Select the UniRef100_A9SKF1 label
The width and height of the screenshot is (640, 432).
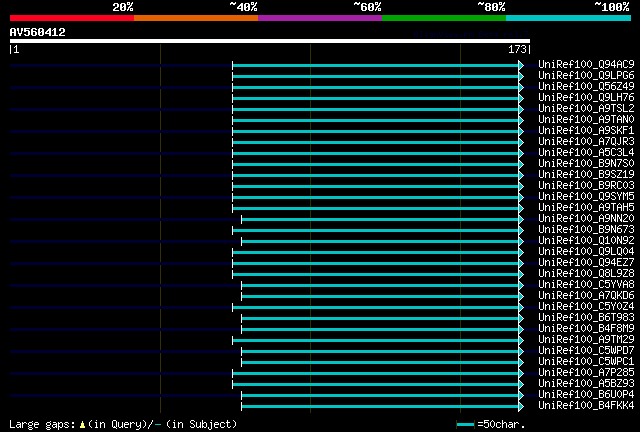point(586,131)
